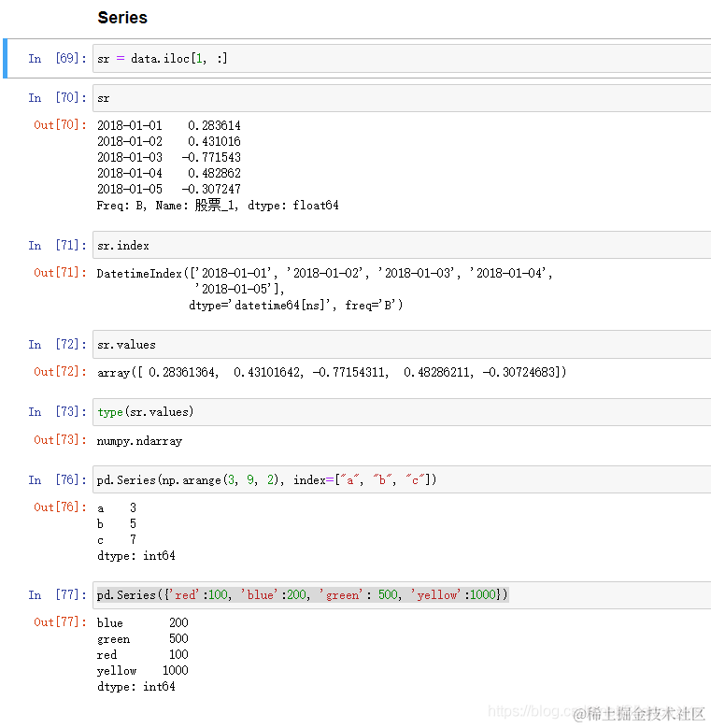The width and height of the screenshot is (711, 728).
Task: Click the Out[73] prompt label
Action: pyautogui.click(x=60, y=439)
